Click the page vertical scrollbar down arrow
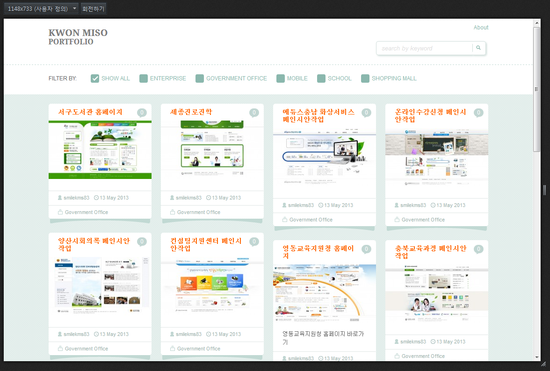Viewport: 550px width, 371px height. click(537, 357)
